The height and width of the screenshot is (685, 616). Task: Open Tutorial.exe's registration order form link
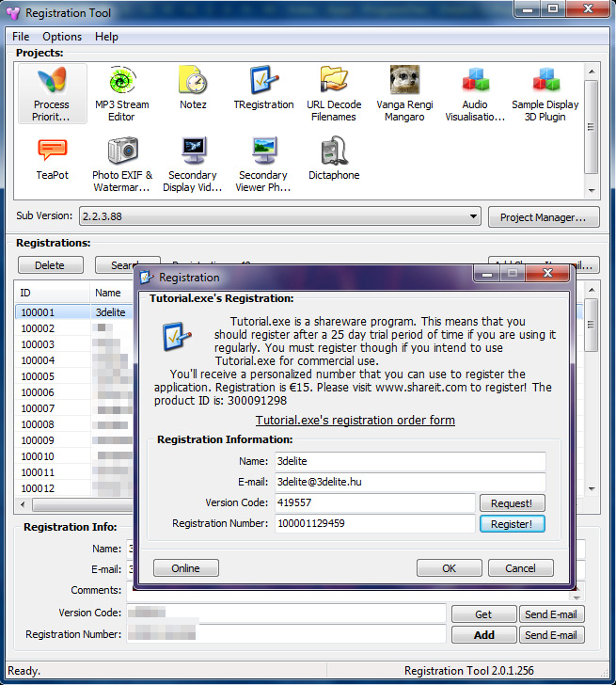[x=355, y=420]
